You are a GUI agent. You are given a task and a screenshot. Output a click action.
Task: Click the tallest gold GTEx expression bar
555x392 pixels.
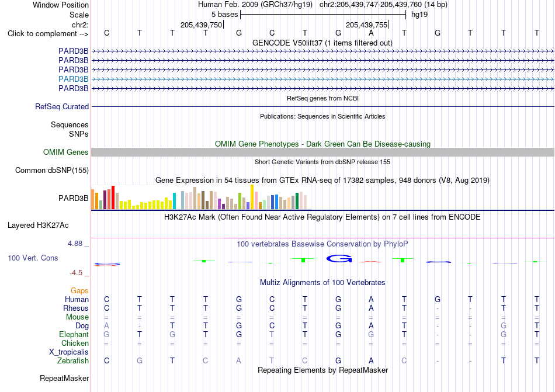click(252, 197)
